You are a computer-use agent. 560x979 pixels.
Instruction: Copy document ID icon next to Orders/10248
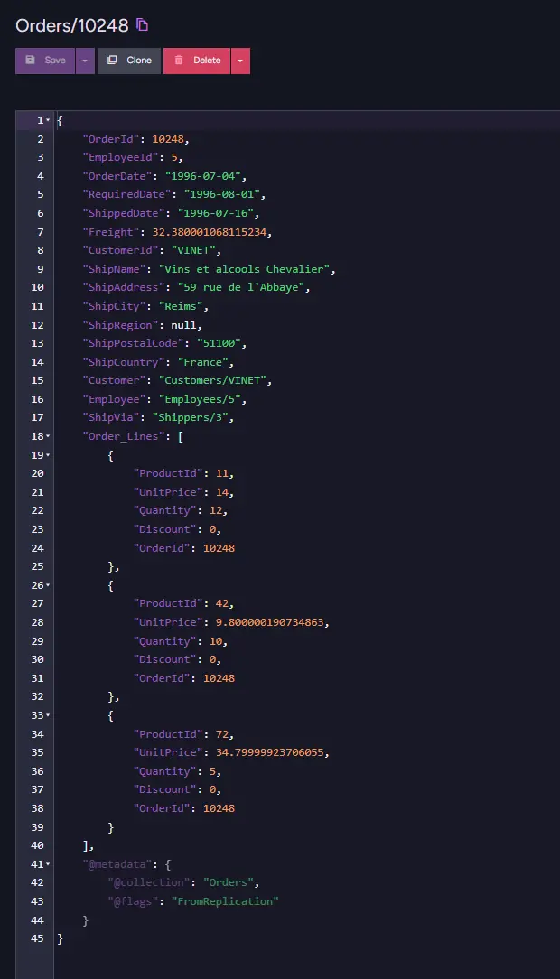click(x=143, y=25)
